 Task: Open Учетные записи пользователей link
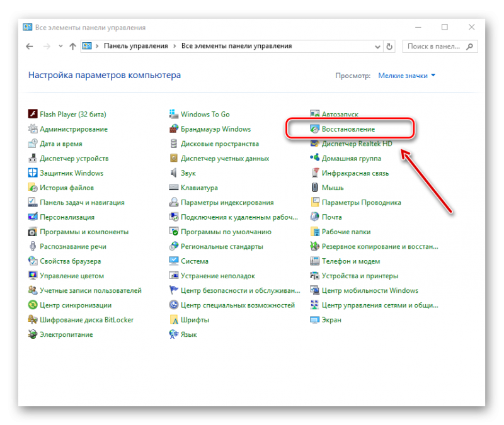tap(90, 290)
